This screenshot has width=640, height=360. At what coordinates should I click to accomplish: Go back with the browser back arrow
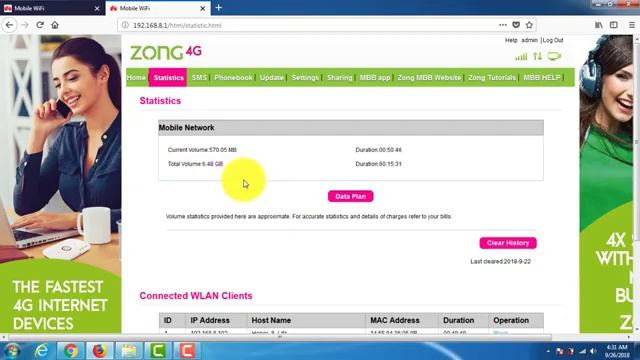coord(9,25)
